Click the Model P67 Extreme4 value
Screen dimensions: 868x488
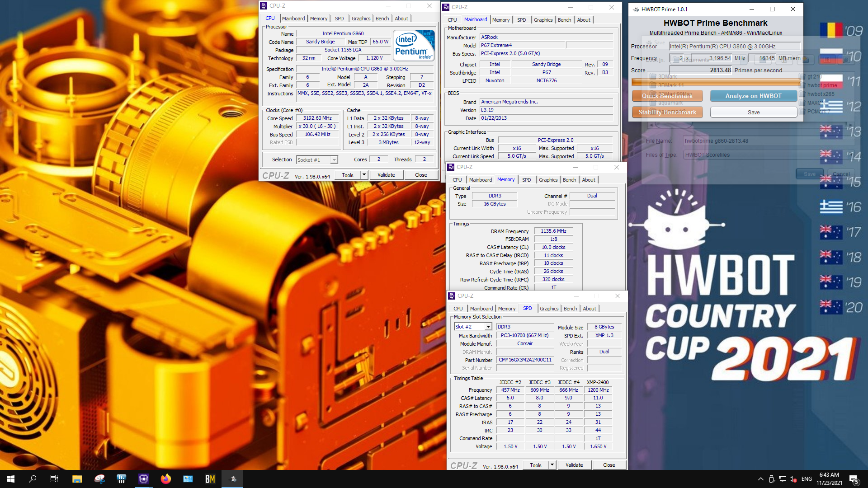click(x=522, y=45)
